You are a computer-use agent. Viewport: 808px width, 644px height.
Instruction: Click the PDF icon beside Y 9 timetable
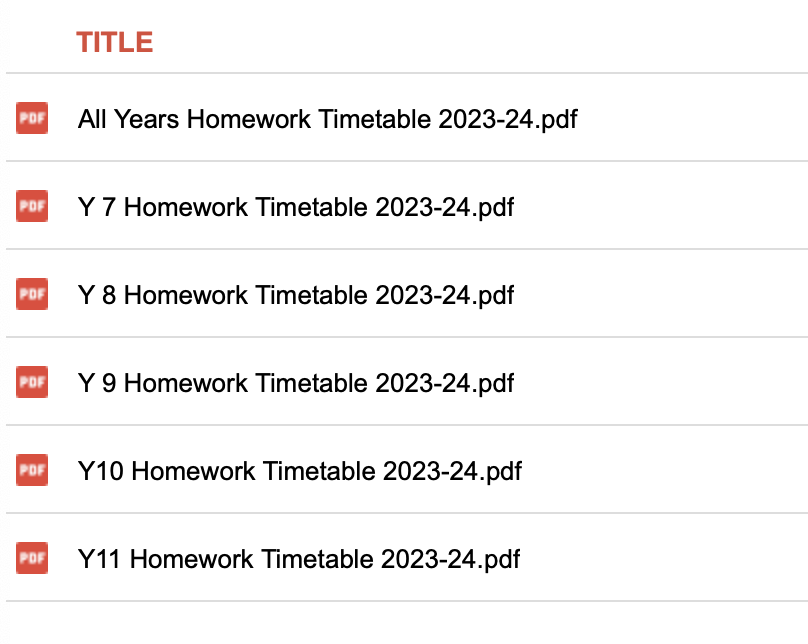pyautogui.click(x=32, y=382)
